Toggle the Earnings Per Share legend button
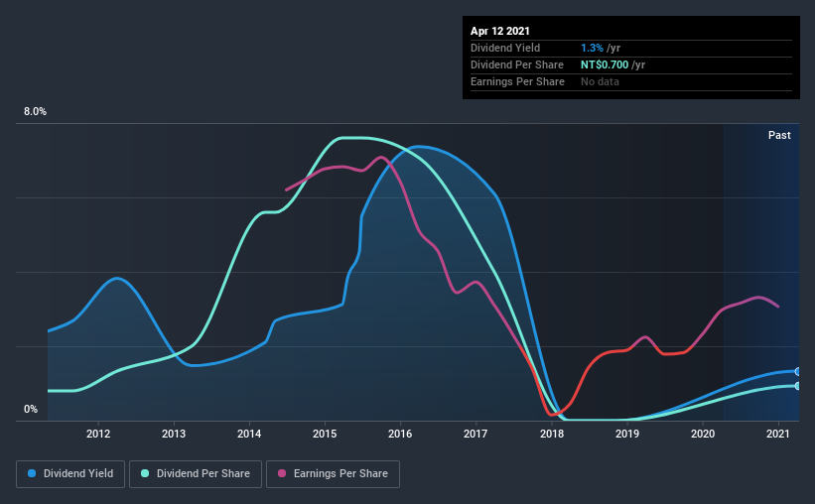This screenshot has height=504, width=815. click(333, 474)
